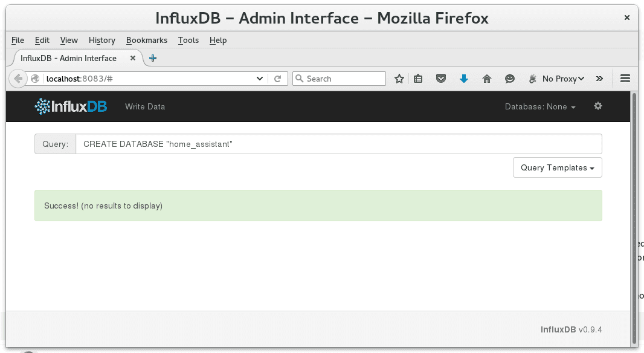Show more toolbar items via overflow chevron
Screen dimensions: 644x353
click(599, 79)
